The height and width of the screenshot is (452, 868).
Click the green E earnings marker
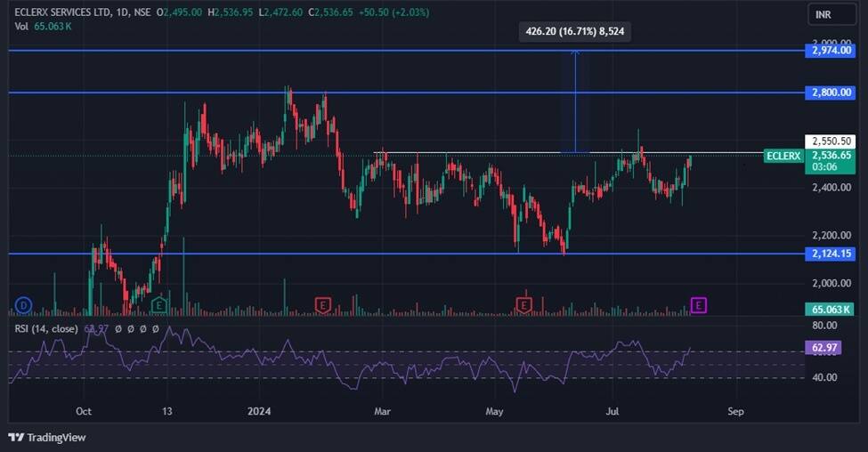pos(158,305)
